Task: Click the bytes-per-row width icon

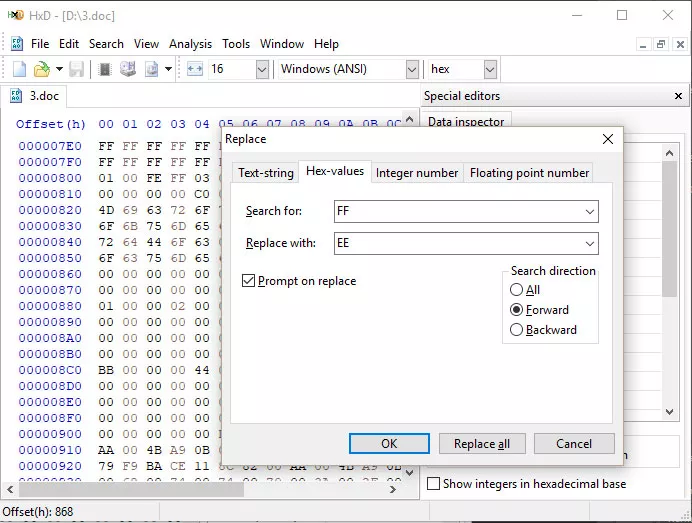Action: (195, 69)
